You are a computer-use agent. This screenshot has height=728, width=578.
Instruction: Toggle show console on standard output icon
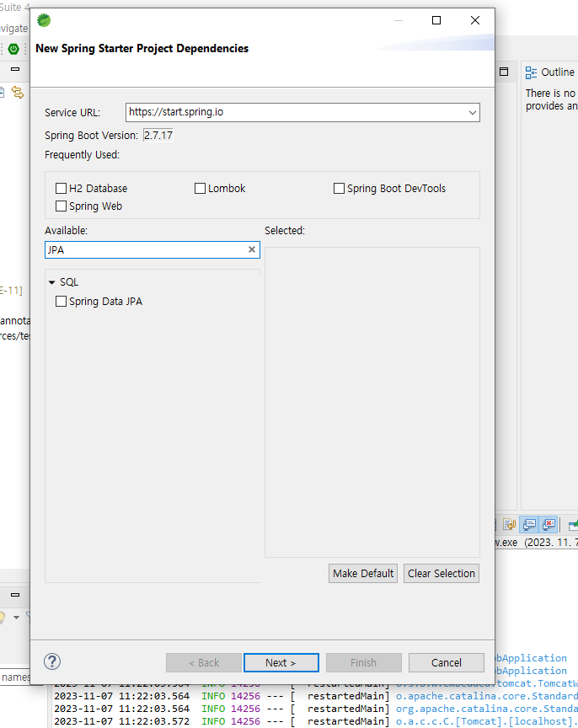[529, 525]
